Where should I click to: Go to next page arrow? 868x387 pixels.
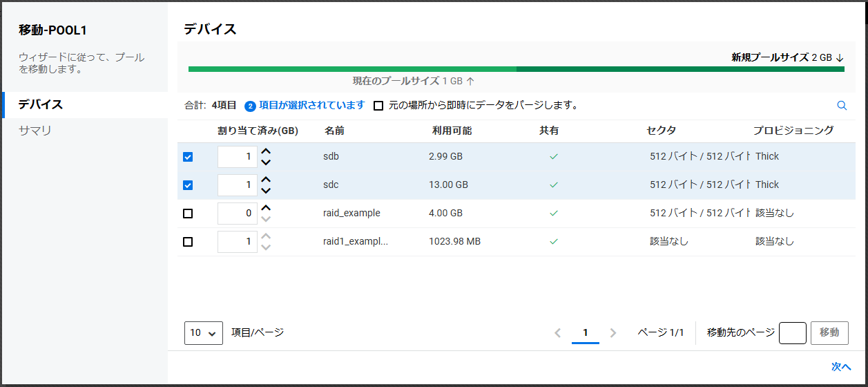pos(613,333)
